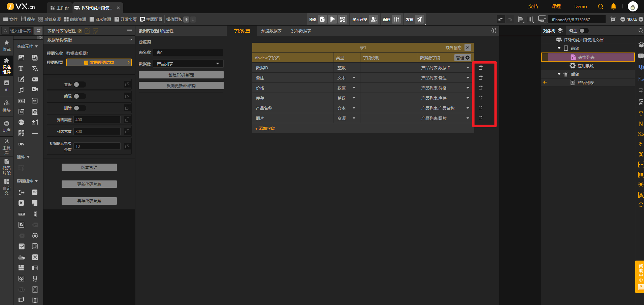Click 数据视图结构 button
Screen dimensions: 644x305
coord(99,62)
